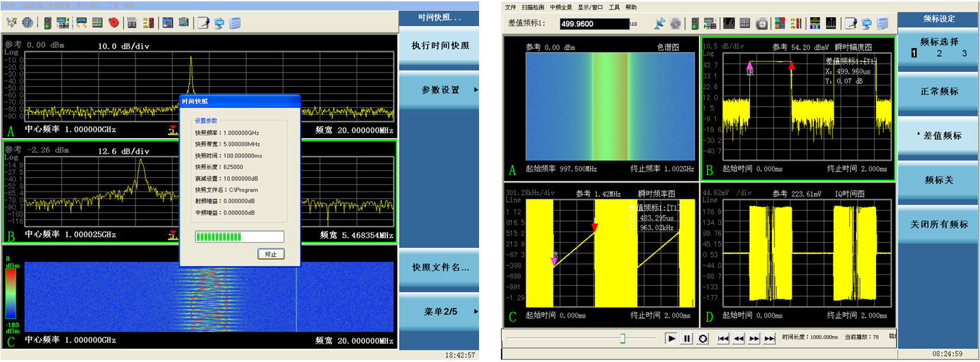Enable the 差值频标 delta marker mode
Viewport: 980px width, 362px height.
(939, 135)
